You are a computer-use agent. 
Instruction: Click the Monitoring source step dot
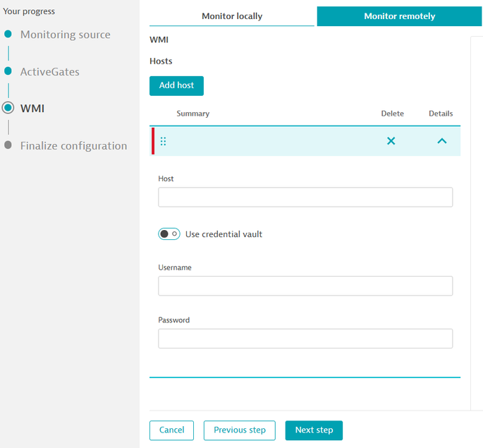(8, 35)
